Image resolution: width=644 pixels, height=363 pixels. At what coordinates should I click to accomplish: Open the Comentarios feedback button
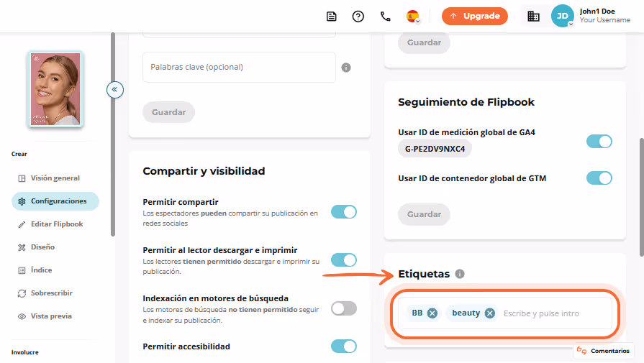point(603,351)
